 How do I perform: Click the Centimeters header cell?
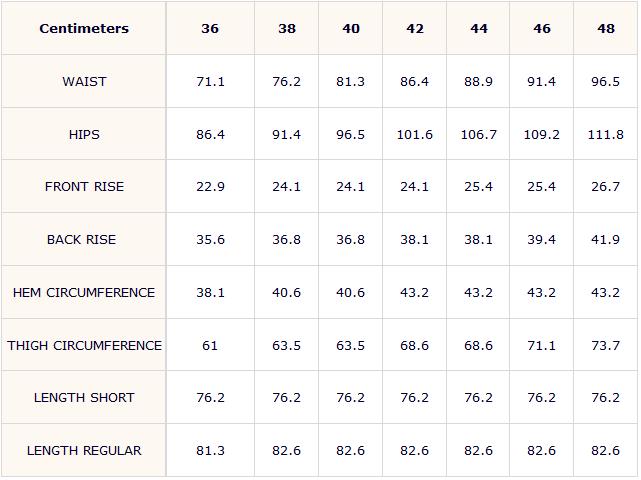tap(84, 28)
